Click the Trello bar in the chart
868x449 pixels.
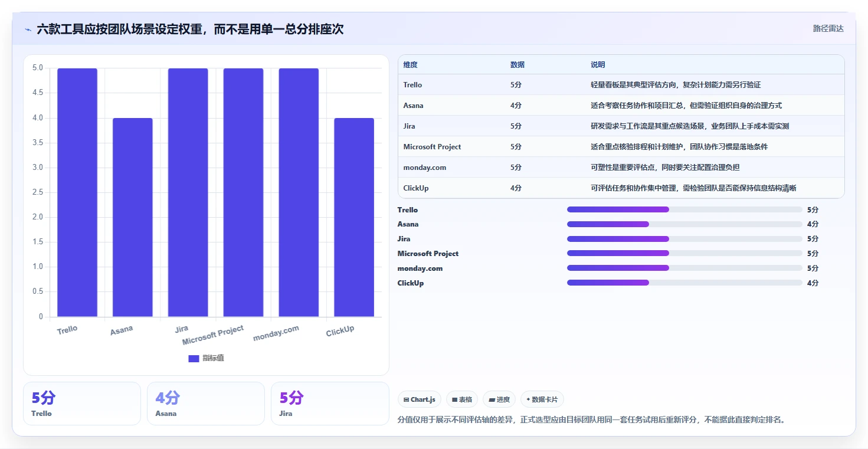pyautogui.click(x=77, y=192)
